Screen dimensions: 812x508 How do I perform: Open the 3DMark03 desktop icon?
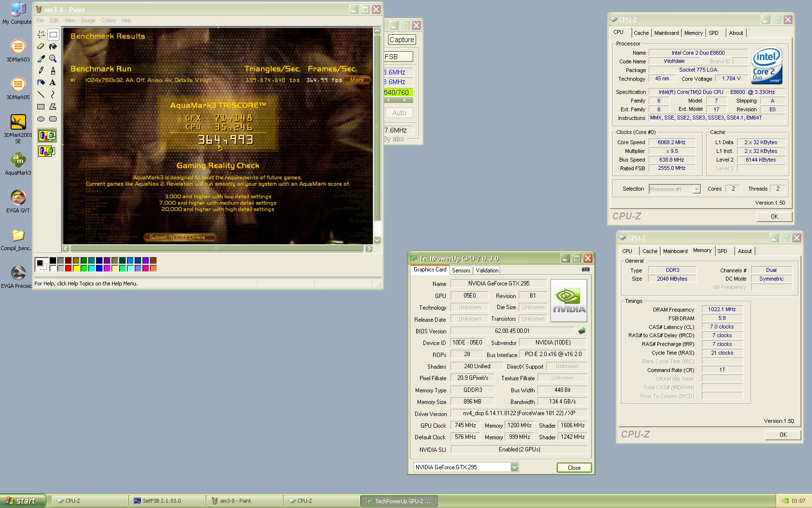coord(18,51)
